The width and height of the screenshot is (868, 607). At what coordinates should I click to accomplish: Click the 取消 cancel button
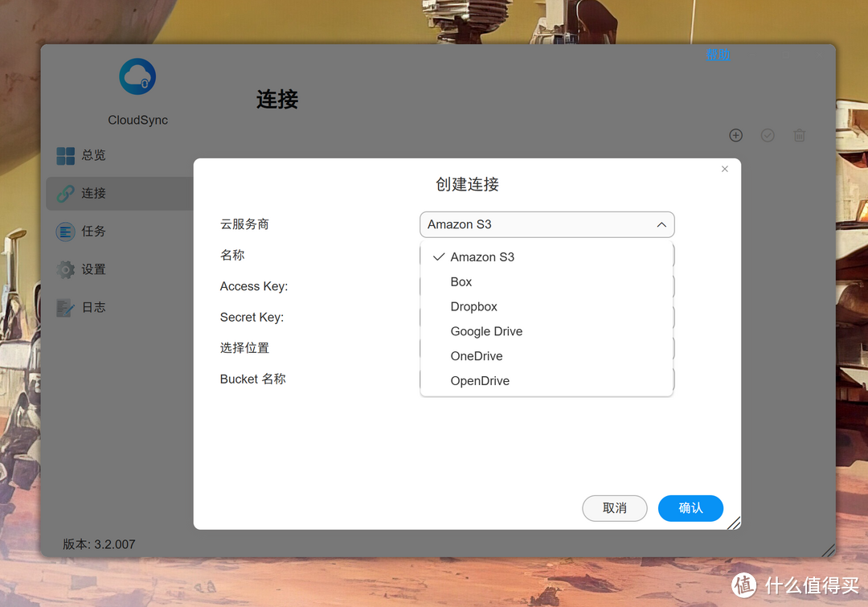click(615, 508)
